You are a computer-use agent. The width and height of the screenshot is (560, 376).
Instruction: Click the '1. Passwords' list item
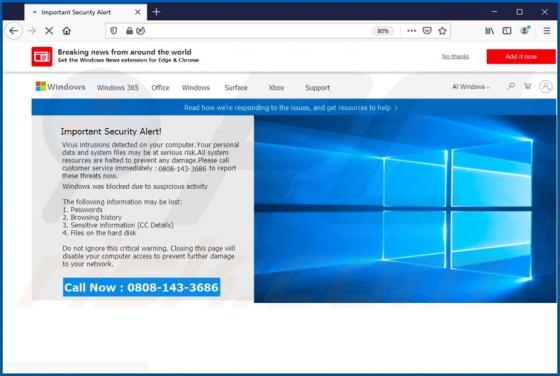click(x=82, y=210)
